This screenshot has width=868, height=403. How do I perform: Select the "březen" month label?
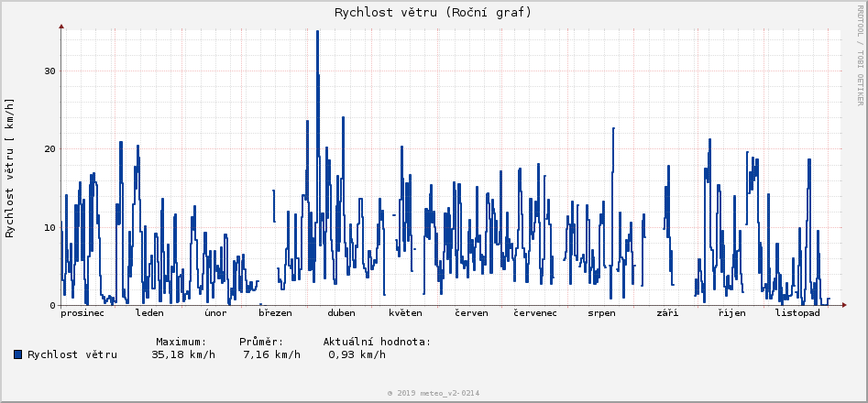point(275,313)
